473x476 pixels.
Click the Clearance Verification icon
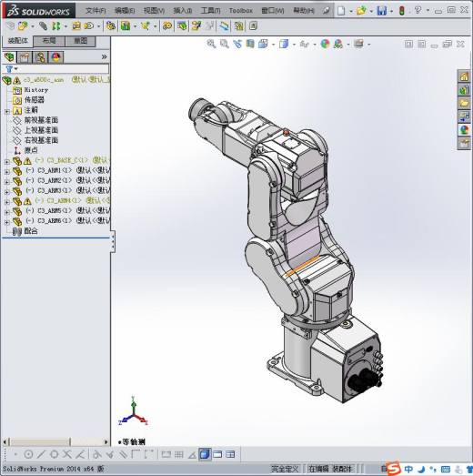239,26
